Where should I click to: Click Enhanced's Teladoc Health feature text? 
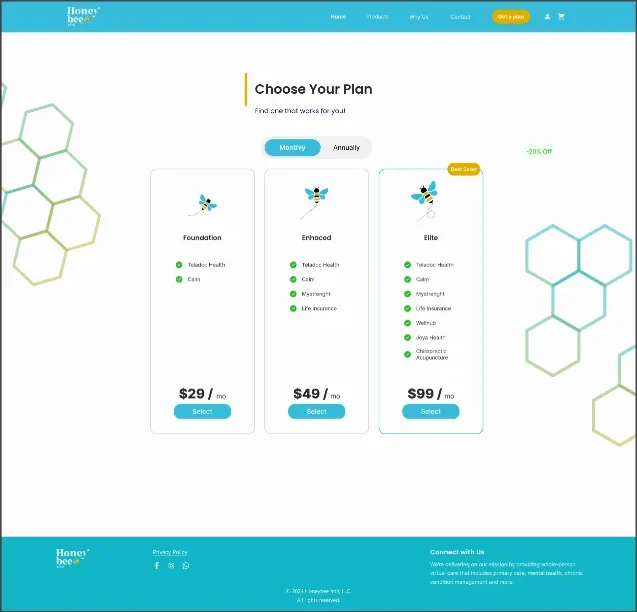coord(320,265)
